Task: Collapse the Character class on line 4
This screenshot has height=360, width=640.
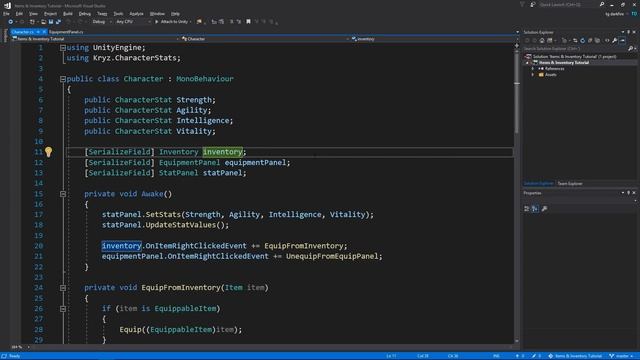Action: 63,79
